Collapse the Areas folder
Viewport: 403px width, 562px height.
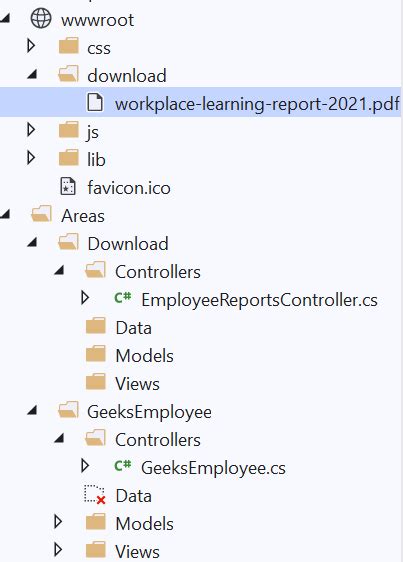point(5,214)
